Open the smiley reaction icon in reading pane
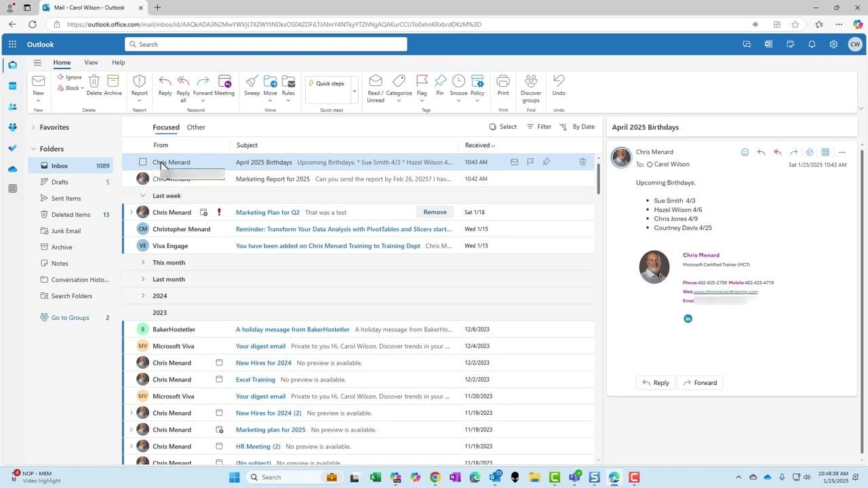Screen dimensions: 868x488 tap(745, 152)
